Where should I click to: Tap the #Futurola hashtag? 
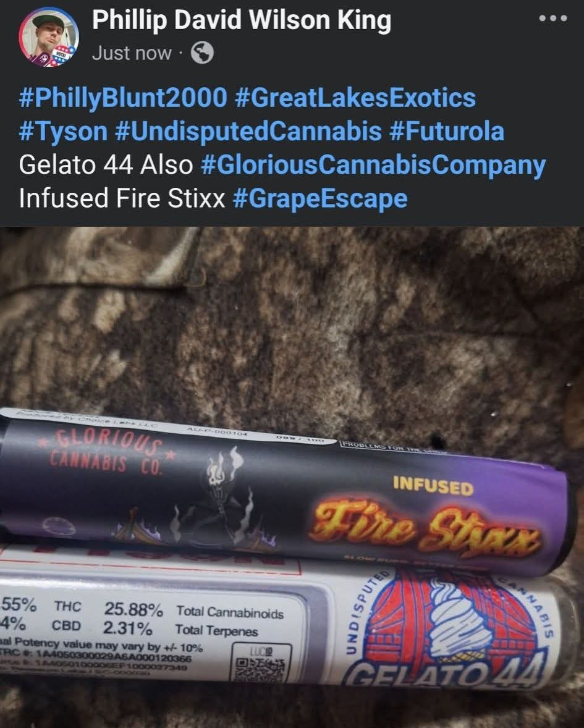tap(447, 132)
